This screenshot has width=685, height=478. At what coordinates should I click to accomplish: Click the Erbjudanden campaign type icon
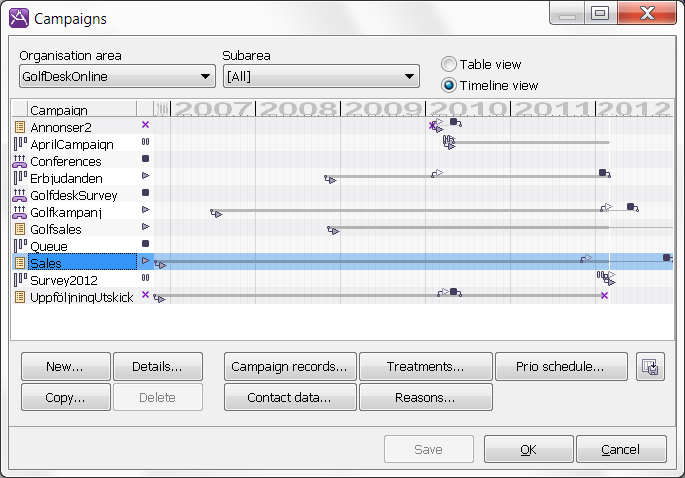(20, 178)
